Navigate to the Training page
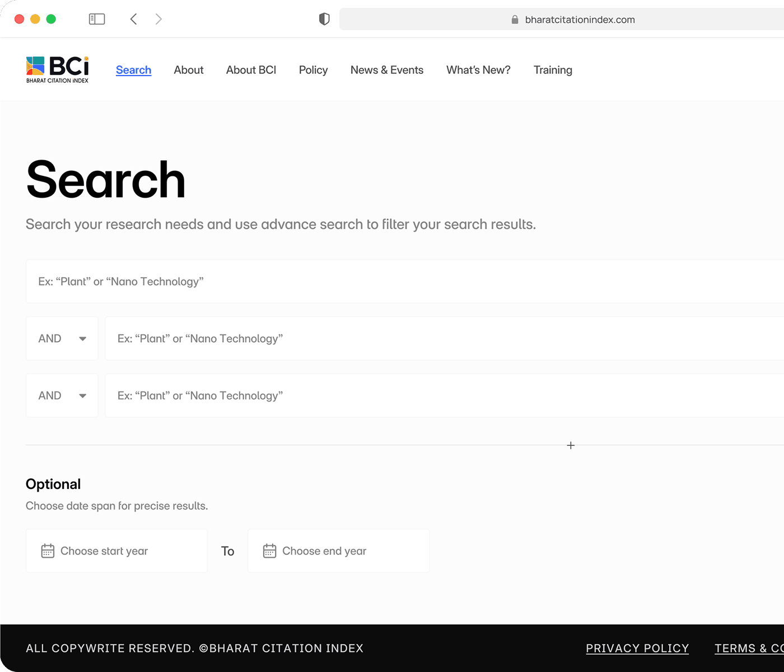 coord(552,70)
